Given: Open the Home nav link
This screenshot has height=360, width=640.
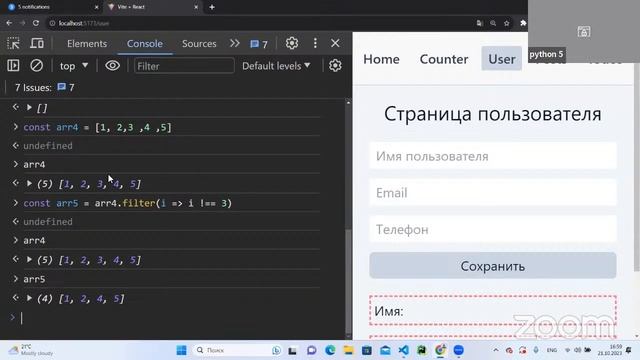Looking at the screenshot, I should coord(381,59).
